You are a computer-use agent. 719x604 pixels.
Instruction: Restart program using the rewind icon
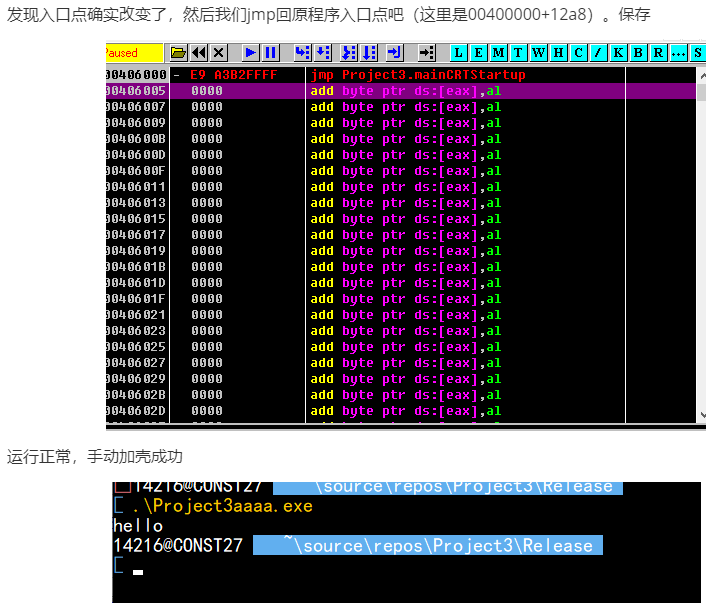[x=199, y=53]
